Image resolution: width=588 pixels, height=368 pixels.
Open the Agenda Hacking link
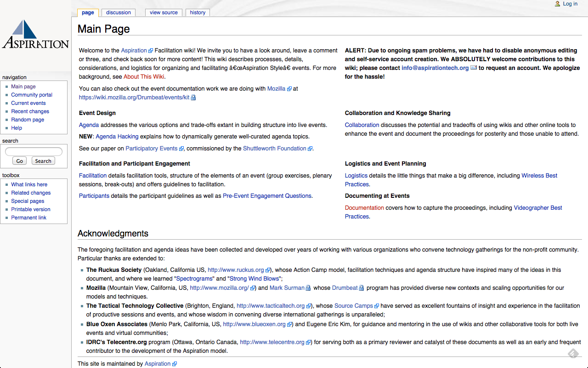[x=117, y=137]
